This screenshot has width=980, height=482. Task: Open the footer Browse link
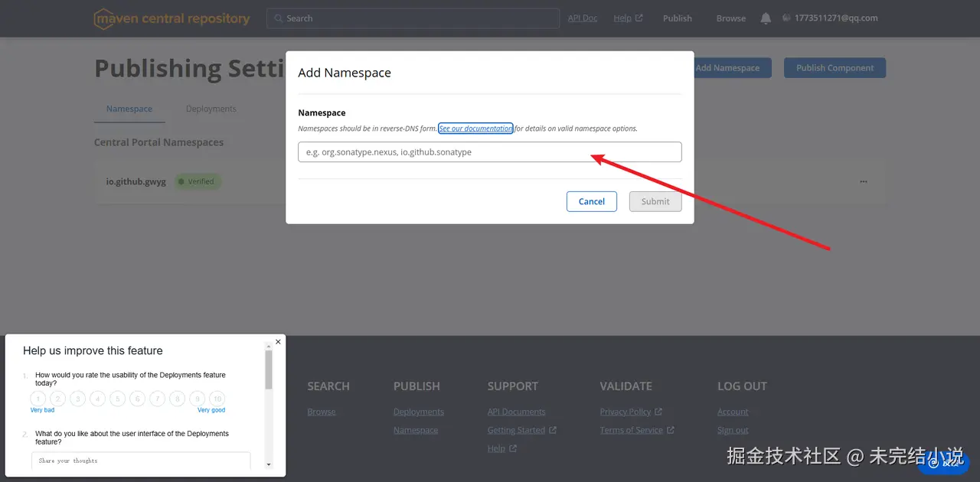pos(322,412)
